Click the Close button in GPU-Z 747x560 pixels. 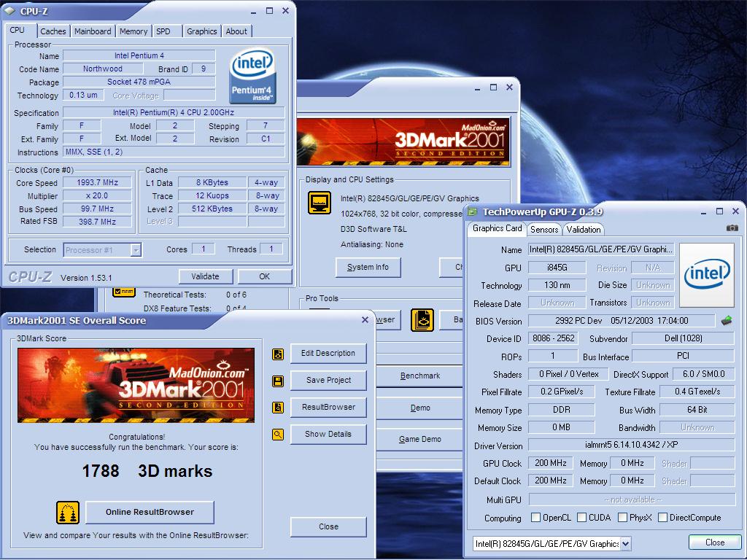pos(715,542)
